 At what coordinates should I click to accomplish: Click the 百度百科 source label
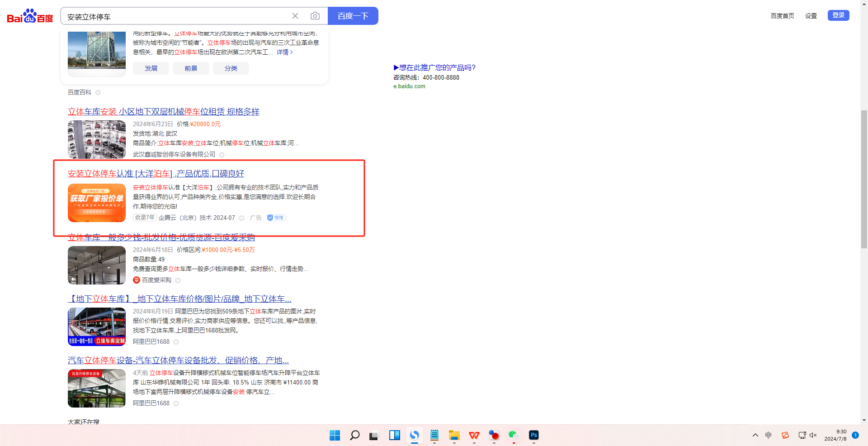[80, 92]
